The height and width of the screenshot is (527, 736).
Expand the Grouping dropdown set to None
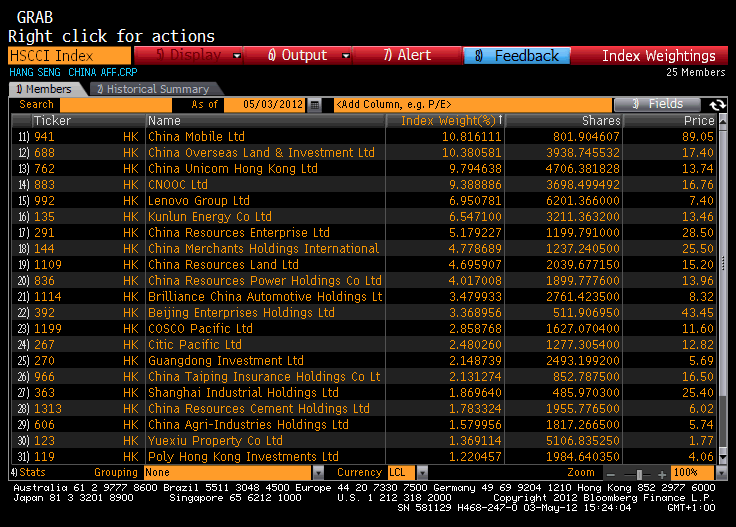(318, 472)
